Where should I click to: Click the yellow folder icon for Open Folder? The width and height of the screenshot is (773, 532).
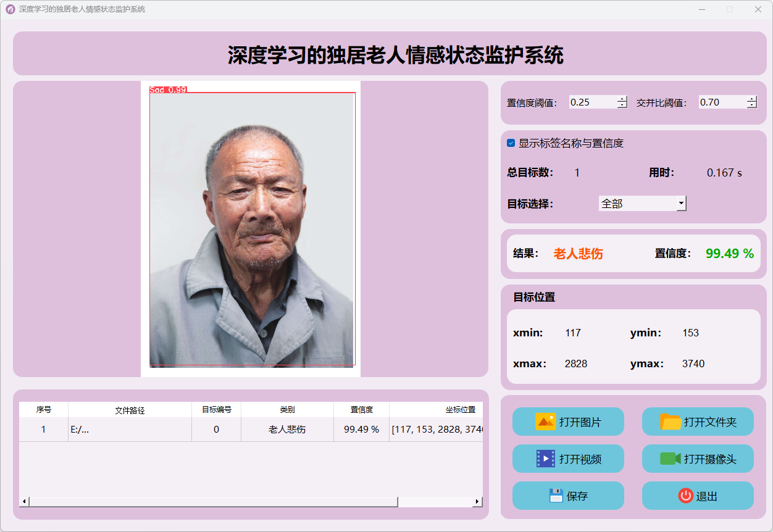click(x=671, y=422)
